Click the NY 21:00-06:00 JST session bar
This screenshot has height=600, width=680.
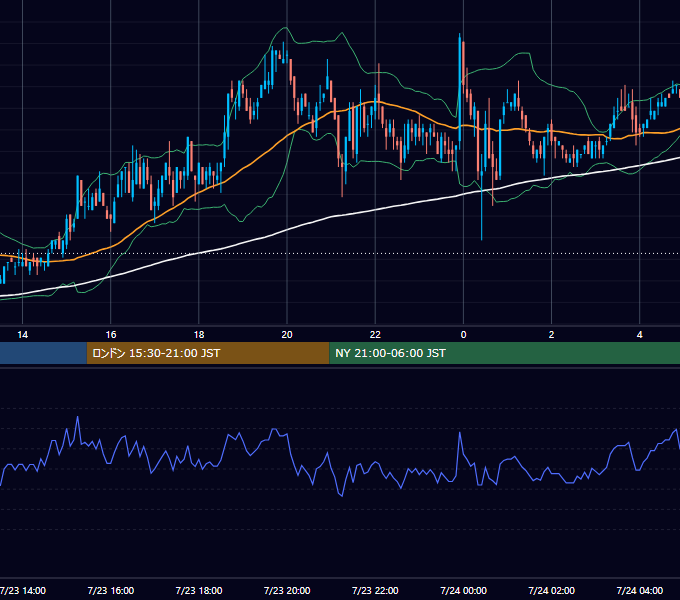coord(505,353)
